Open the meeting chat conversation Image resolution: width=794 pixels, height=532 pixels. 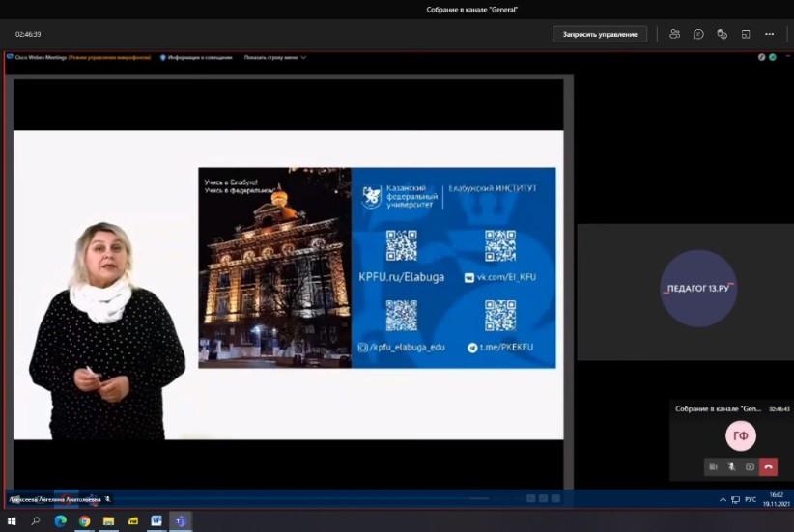(x=698, y=34)
